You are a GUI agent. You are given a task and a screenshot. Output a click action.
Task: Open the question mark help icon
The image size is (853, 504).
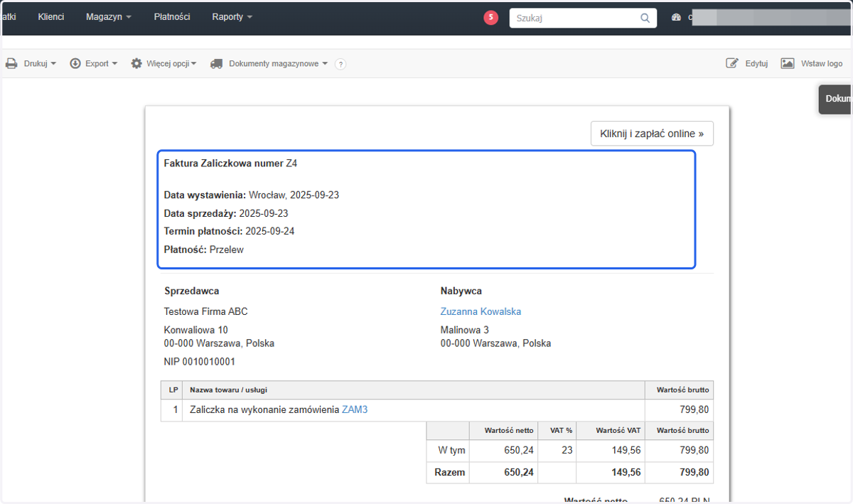pyautogui.click(x=340, y=64)
